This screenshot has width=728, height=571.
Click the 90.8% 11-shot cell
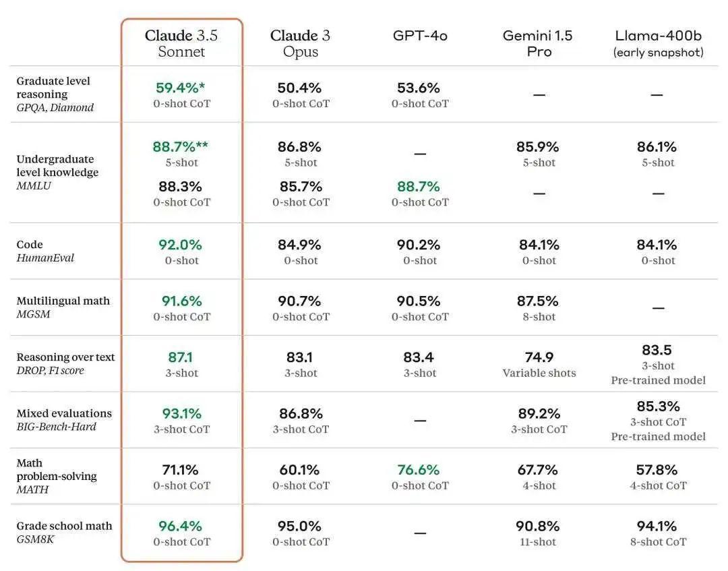click(x=539, y=533)
